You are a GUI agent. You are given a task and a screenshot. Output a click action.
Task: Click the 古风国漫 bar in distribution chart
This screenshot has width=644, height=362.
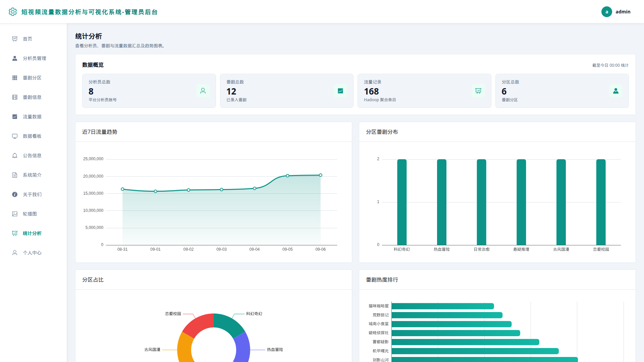tap(561, 202)
